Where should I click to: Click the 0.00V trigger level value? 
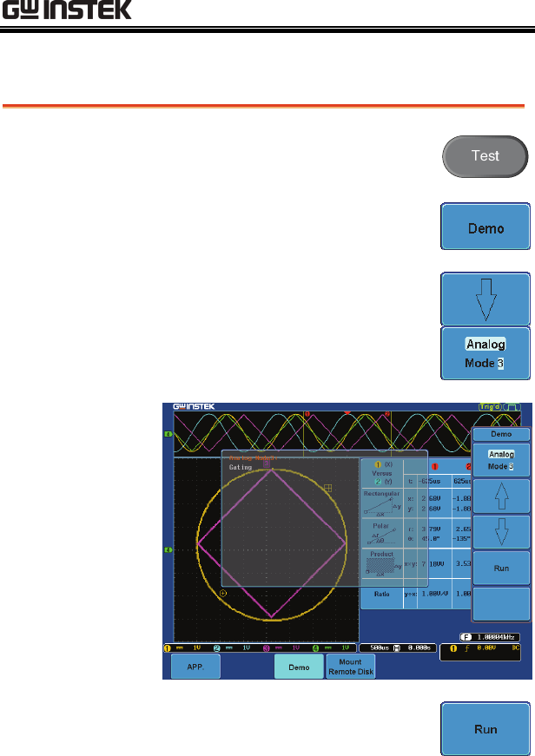coord(485,648)
